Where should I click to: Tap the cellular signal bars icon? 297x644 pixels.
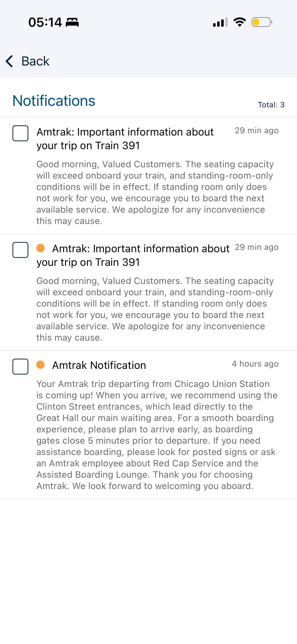tap(220, 22)
